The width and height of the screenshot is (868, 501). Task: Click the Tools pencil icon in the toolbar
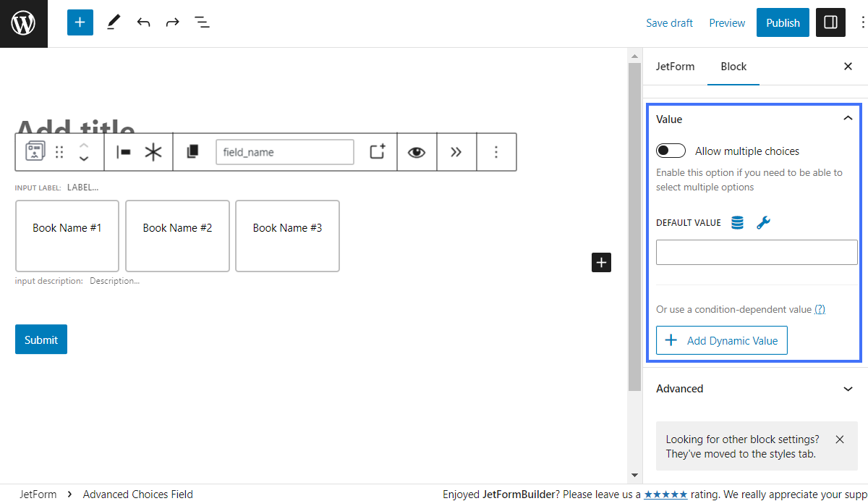(113, 22)
